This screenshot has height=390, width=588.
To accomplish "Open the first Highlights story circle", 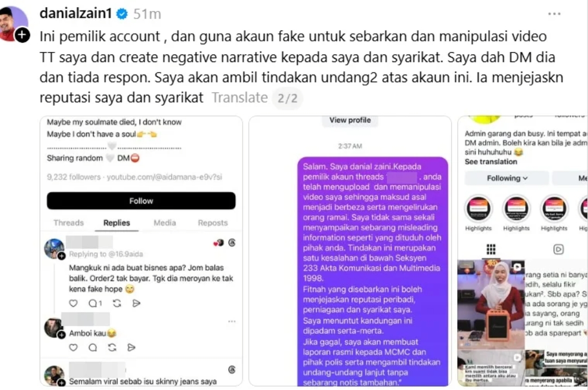I will (x=478, y=209).
